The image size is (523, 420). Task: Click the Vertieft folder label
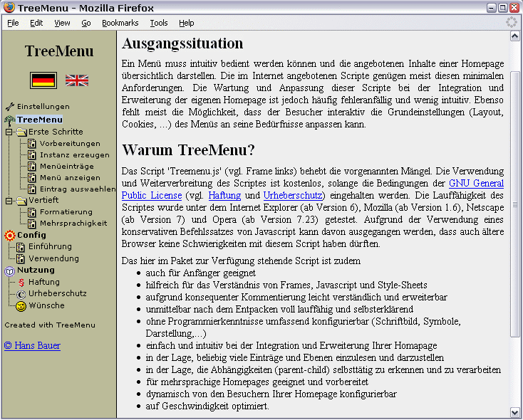(x=43, y=200)
